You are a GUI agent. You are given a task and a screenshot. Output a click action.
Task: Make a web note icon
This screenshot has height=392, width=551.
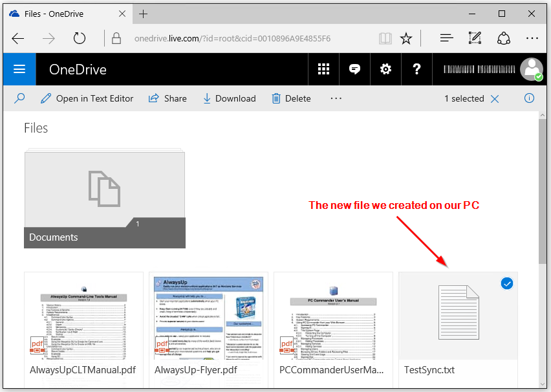(x=475, y=38)
